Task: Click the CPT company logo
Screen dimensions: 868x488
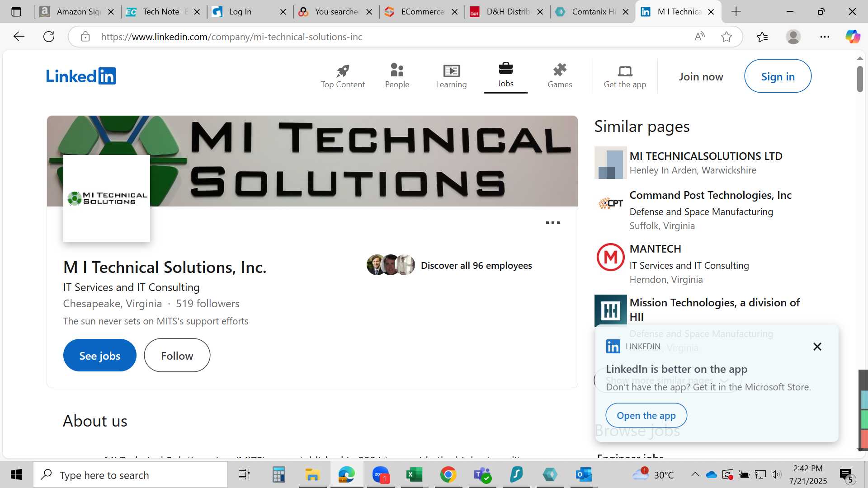Action: pyautogui.click(x=610, y=203)
